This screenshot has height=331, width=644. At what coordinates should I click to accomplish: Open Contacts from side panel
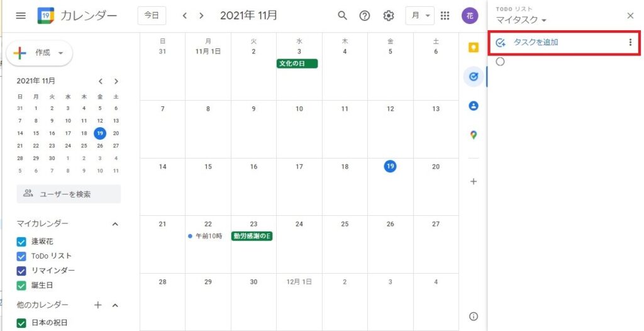point(474,106)
